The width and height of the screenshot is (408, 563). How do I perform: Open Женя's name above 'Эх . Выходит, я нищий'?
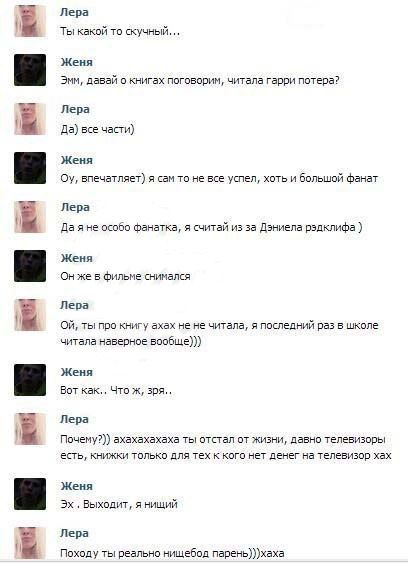point(76,486)
